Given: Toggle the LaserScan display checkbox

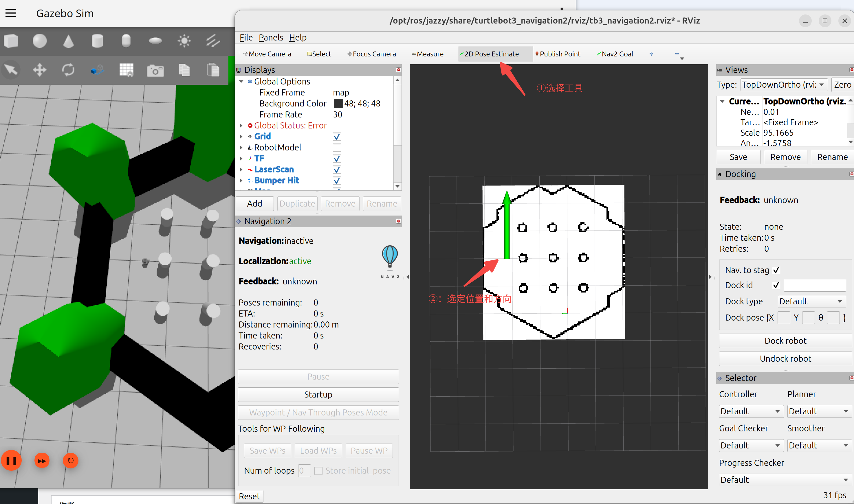Looking at the screenshot, I should coord(336,170).
